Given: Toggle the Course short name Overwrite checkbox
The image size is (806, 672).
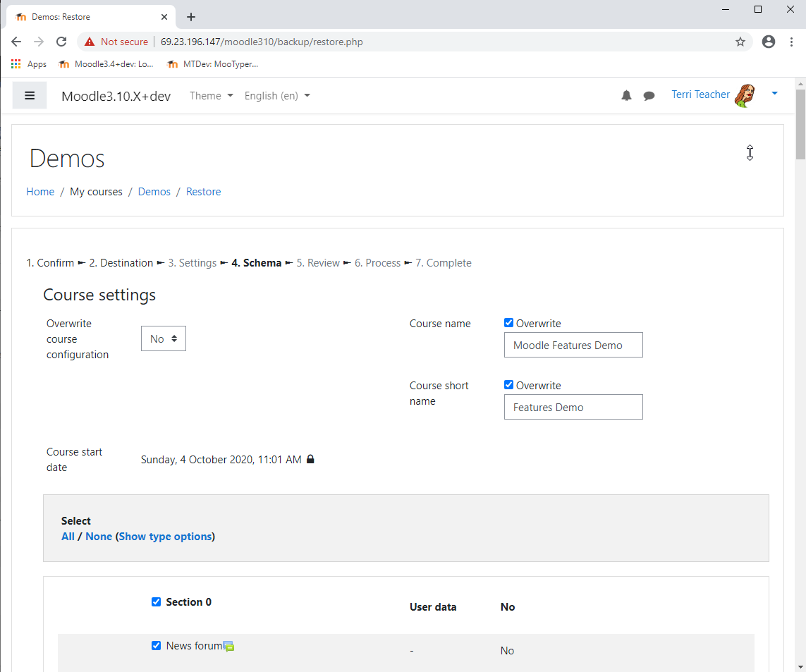Looking at the screenshot, I should 508,384.
